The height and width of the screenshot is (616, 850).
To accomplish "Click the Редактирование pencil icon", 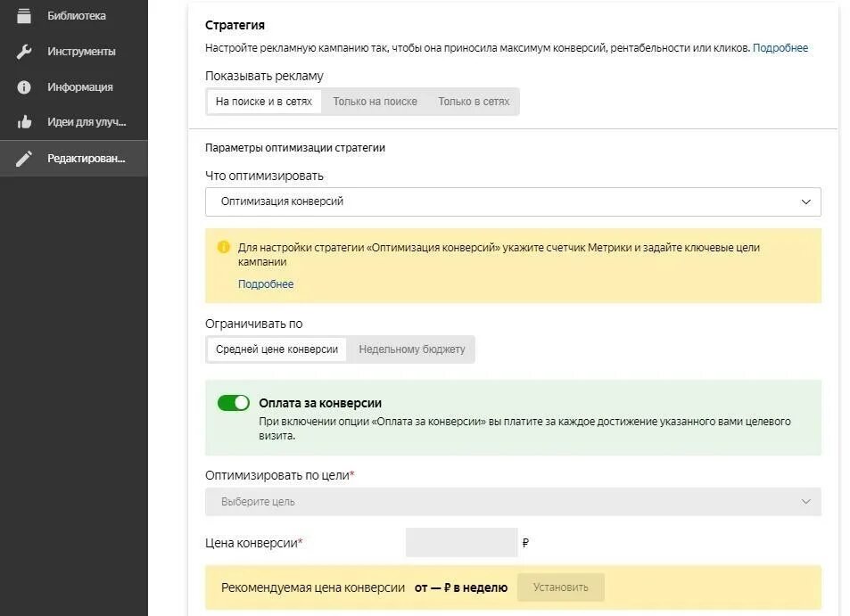I will click(24, 159).
